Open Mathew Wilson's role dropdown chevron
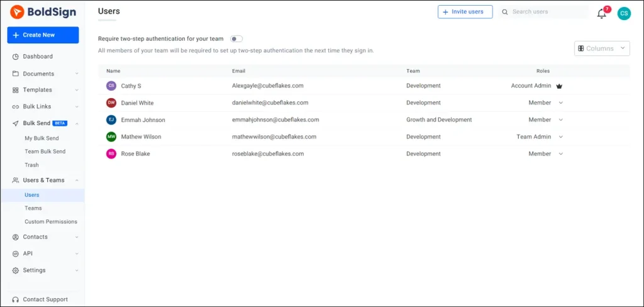 560,137
